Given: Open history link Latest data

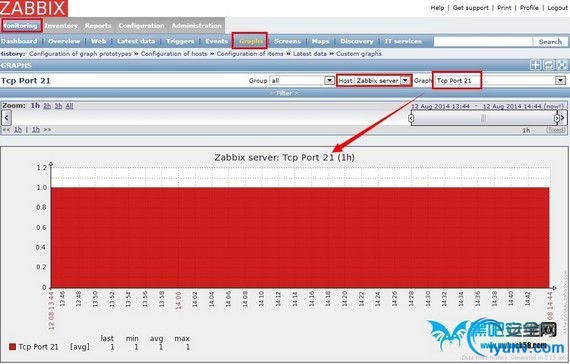Looking at the screenshot, I should [310, 54].
